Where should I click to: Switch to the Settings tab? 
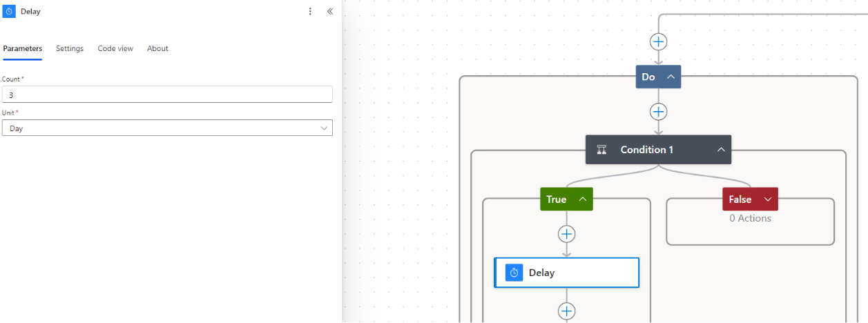[70, 48]
